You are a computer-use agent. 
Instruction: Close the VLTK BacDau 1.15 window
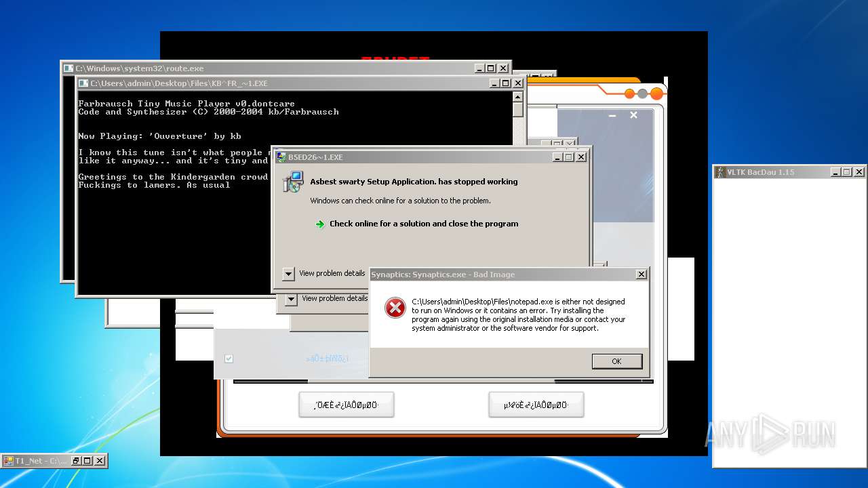[x=859, y=172]
